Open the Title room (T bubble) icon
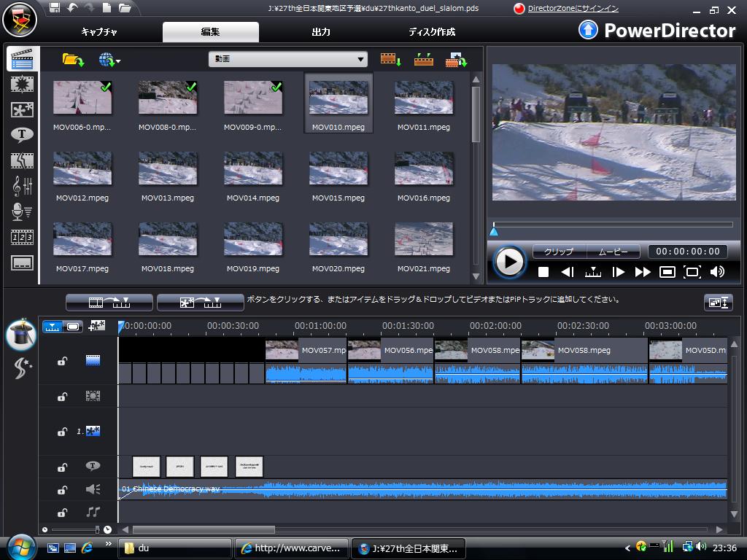 point(22,135)
